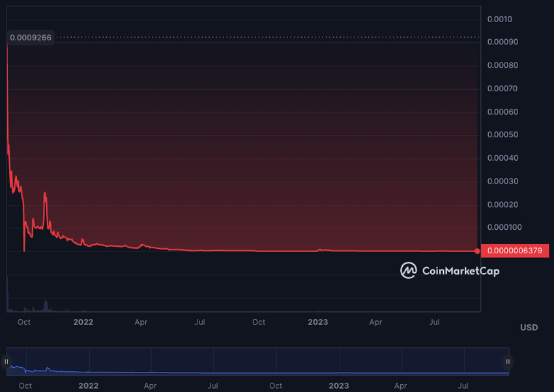554x392 pixels.
Task: Click the CoinMarketCap logo icon
Action: (x=409, y=271)
